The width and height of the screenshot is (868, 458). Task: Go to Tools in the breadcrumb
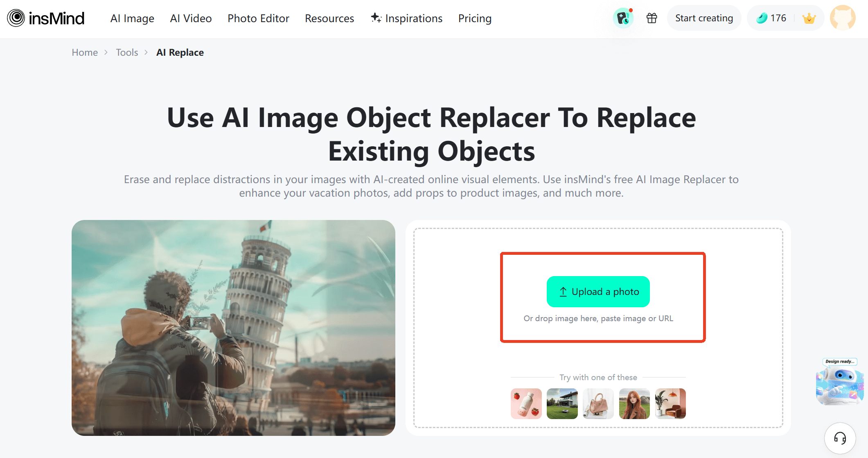pyautogui.click(x=127, y=52)
